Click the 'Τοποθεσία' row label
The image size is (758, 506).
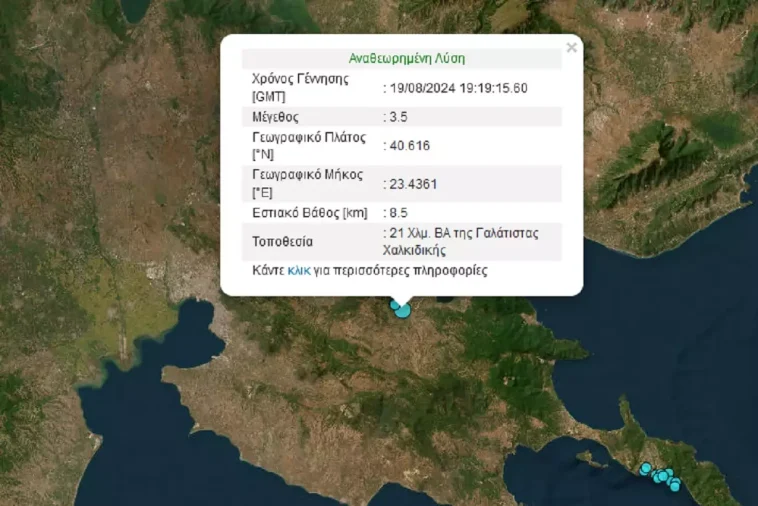283,241
